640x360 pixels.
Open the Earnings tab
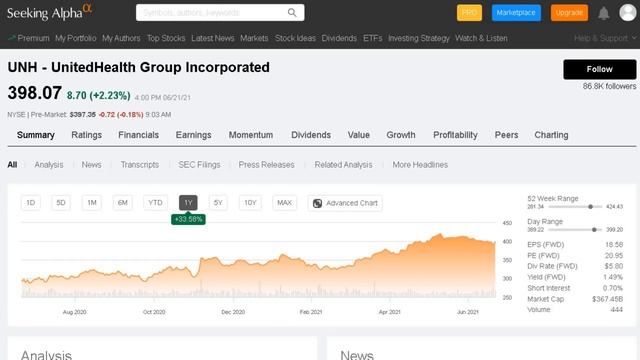pyautogui.click(x=193, y=135)
